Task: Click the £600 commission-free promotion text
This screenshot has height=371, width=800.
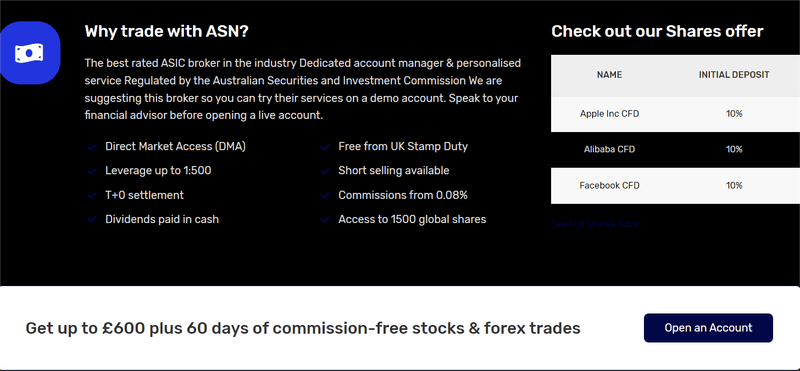Action: point(303,328)
